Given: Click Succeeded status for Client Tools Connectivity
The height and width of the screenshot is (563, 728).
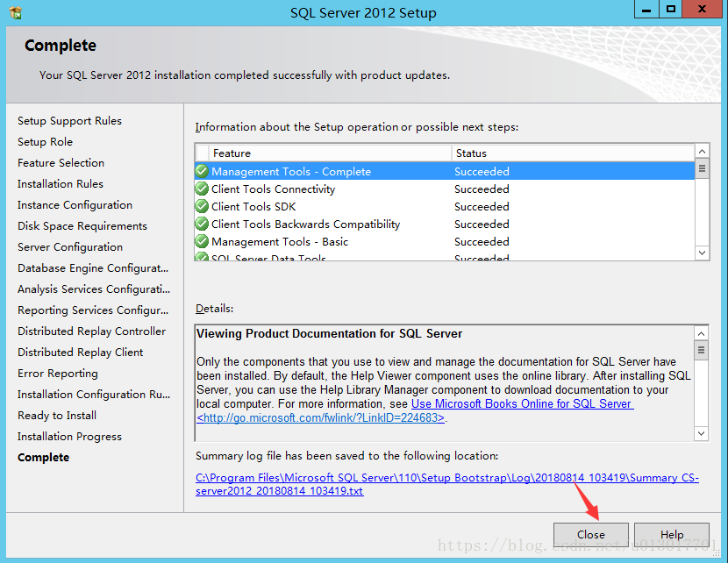Looking at the screenshot, I should (x=482, y=189).
